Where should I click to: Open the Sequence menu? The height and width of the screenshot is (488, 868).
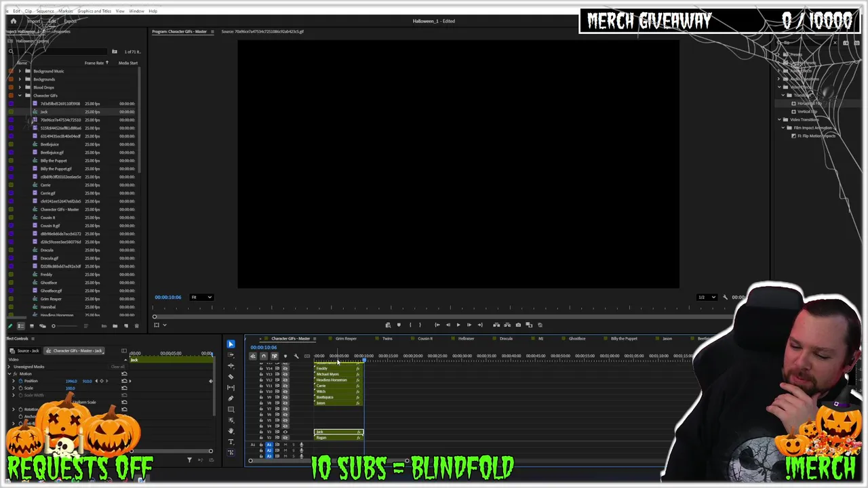pos(45,11)
